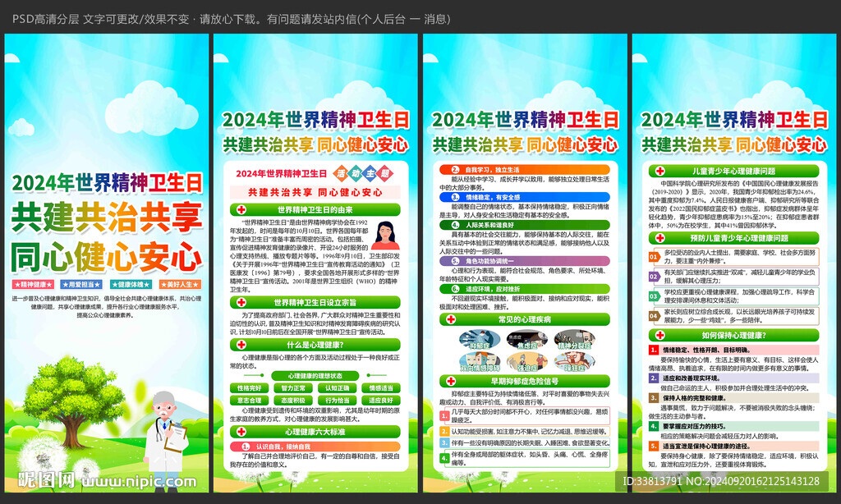
Task: Click the 自我学习,独立生活 orange bar
Action: point(525,169)
